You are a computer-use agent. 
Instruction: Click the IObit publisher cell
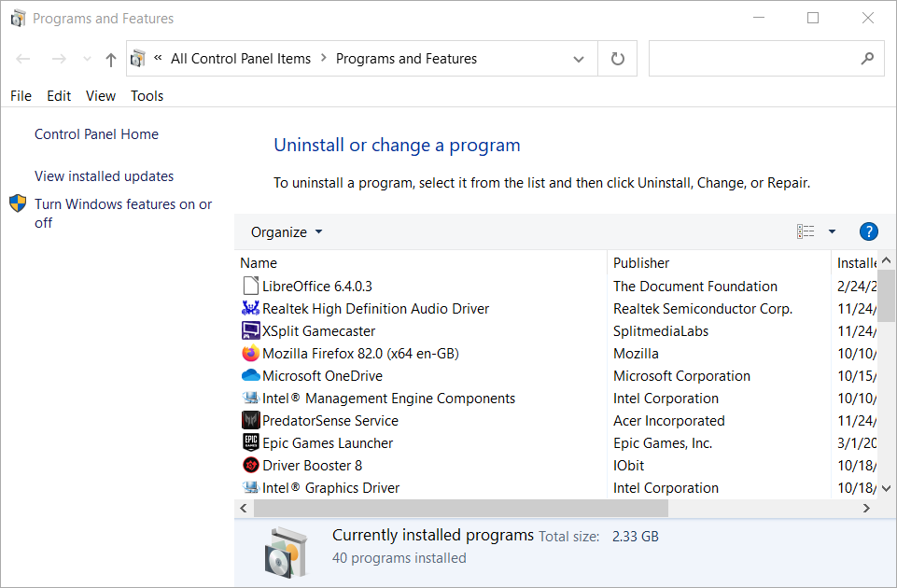(x=628, y=465)
